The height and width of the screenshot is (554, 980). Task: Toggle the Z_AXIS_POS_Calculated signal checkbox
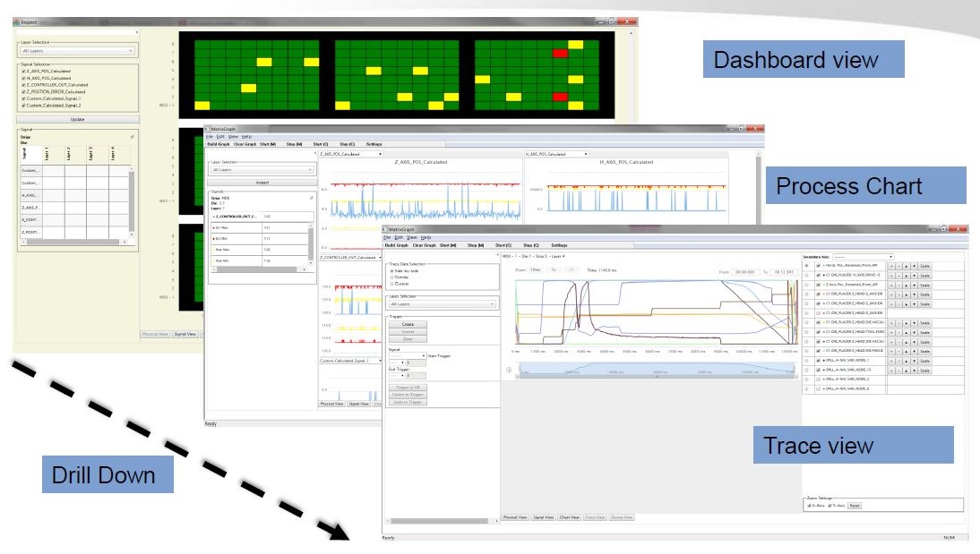coord(24,72)
